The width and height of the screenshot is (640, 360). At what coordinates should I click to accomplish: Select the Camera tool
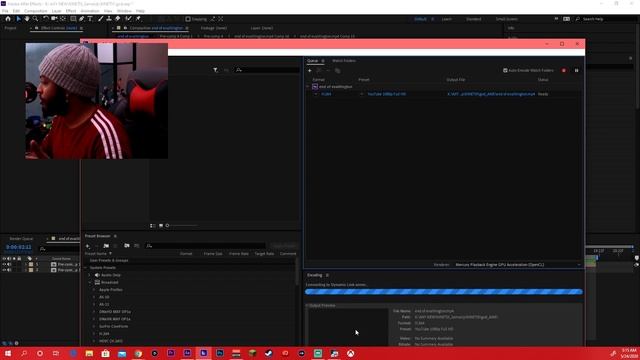[54, 19]
